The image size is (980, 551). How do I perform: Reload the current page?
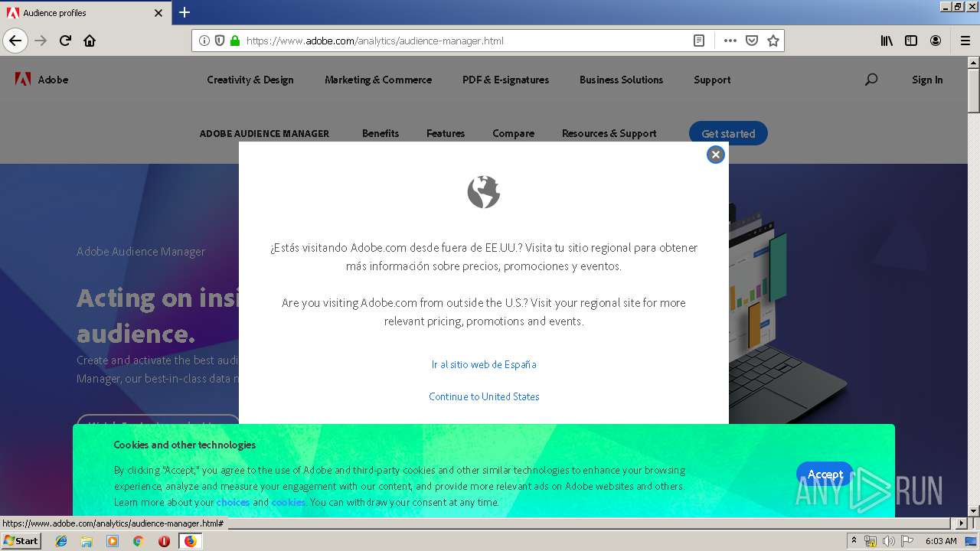65,41
